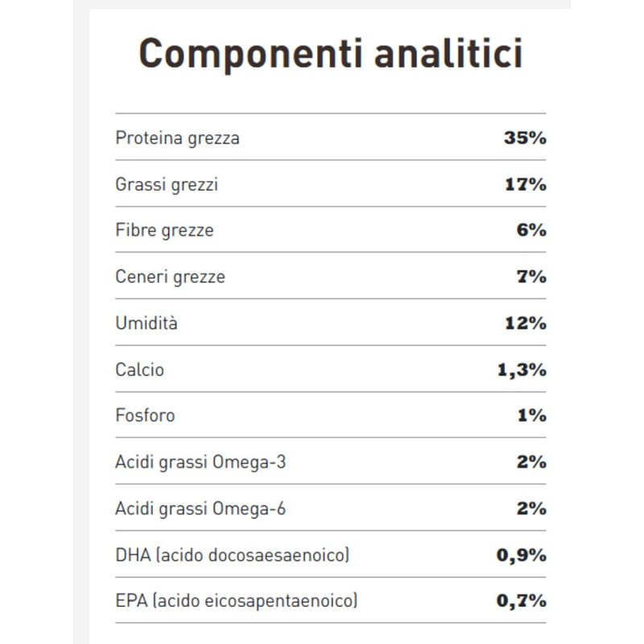Click the 35% protein value
Image resolution: width=644 pixels, height=644 pixels.
tap(525, 138)
